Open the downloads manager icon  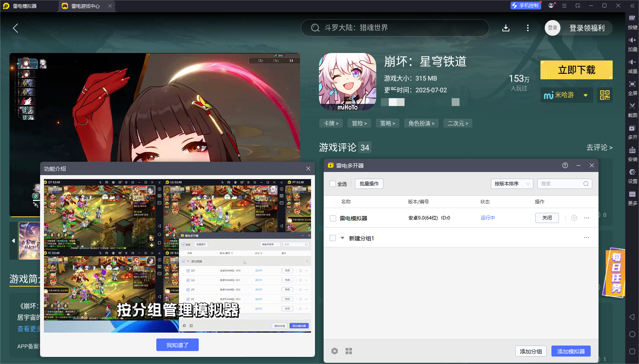[x=506, y=28]
